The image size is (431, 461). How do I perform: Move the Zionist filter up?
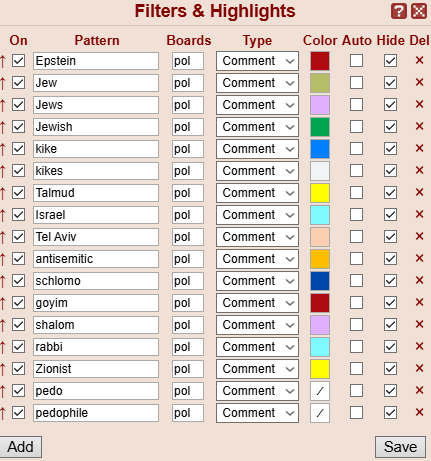click(x=3, y=369)
